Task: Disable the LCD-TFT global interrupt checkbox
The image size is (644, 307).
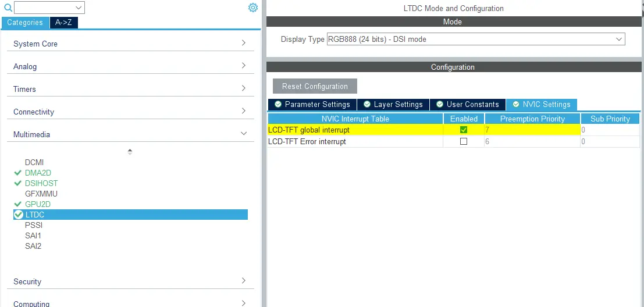Action: pos(464,130)
